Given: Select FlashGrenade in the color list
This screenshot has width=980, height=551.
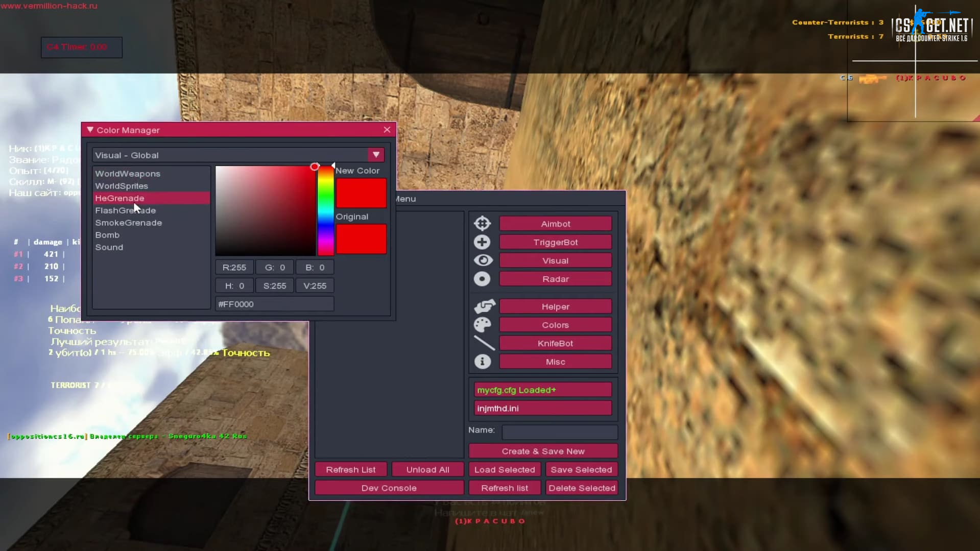Looking at the screenshot, I should pos(151,210).
